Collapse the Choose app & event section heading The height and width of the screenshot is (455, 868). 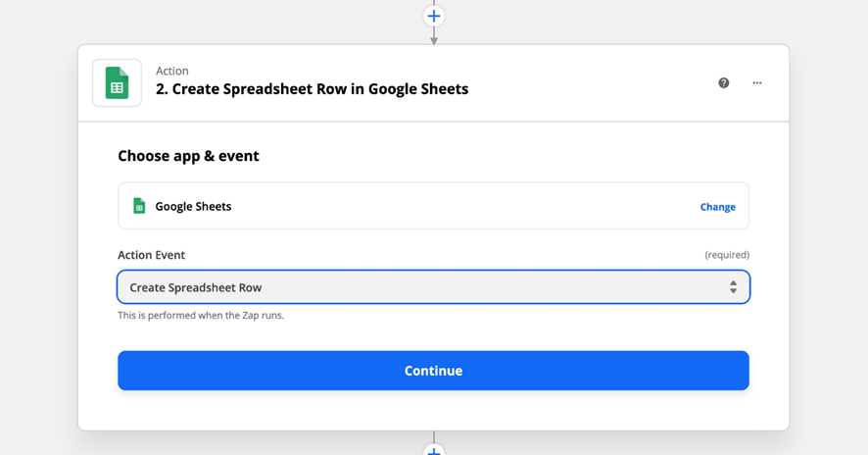188,156
